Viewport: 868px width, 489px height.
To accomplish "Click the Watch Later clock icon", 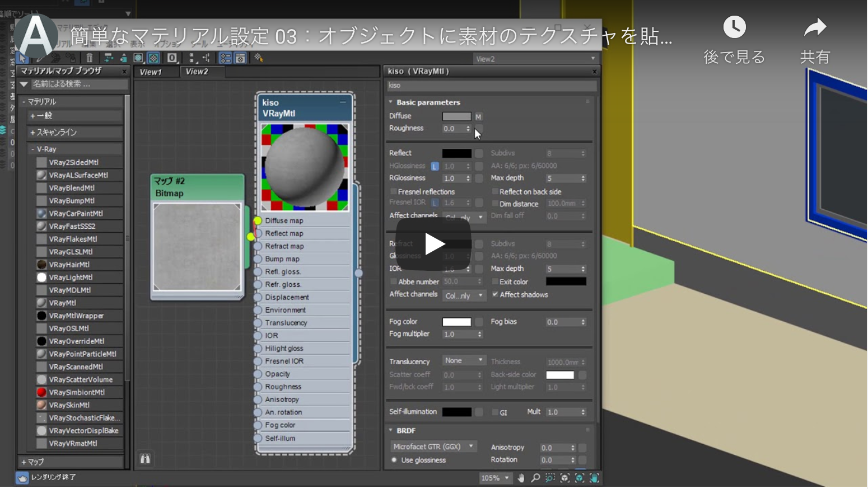I will click(734, 27).
